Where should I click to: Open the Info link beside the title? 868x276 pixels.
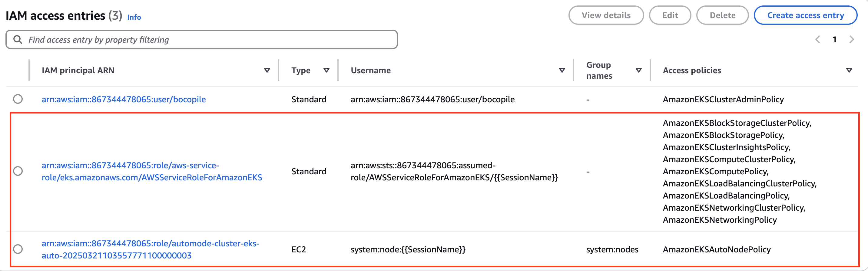tap(134, 17)
